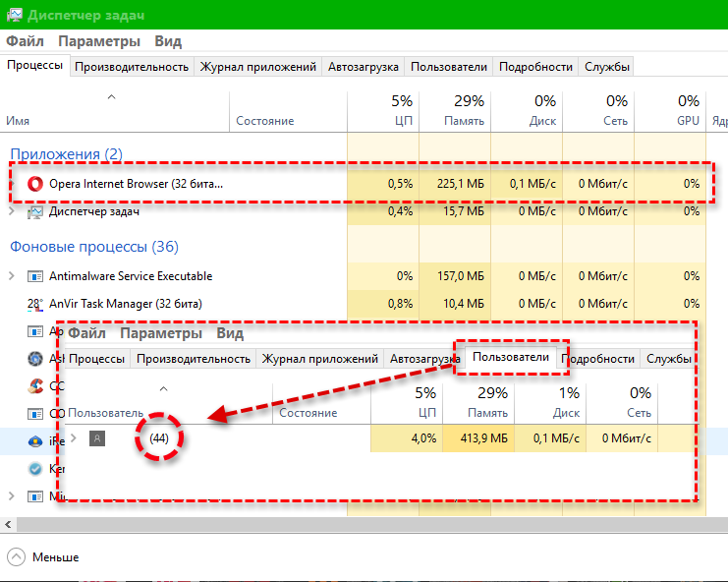Click the horizontal scrollbar track
Image resolution: width=728 pixels, height=582 pixels.
tap(371, 525)
